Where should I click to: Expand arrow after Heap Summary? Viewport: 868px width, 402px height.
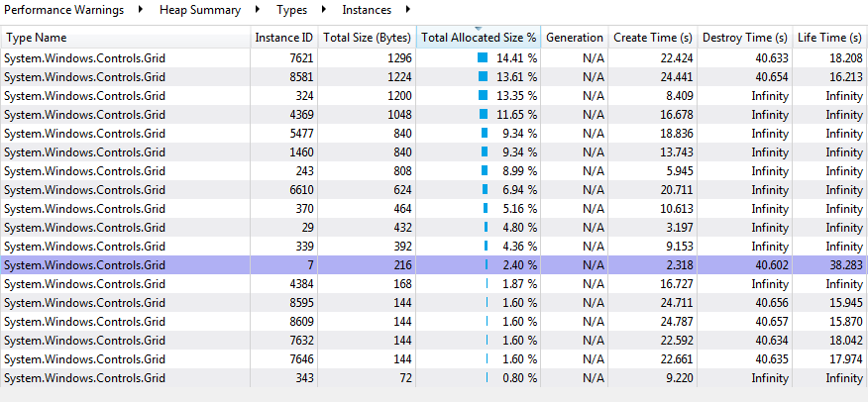pyautogui.click(x=258, y=9)
